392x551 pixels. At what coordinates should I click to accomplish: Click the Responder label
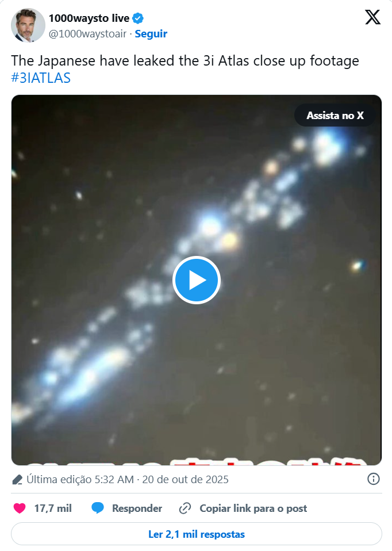(137, 508)
